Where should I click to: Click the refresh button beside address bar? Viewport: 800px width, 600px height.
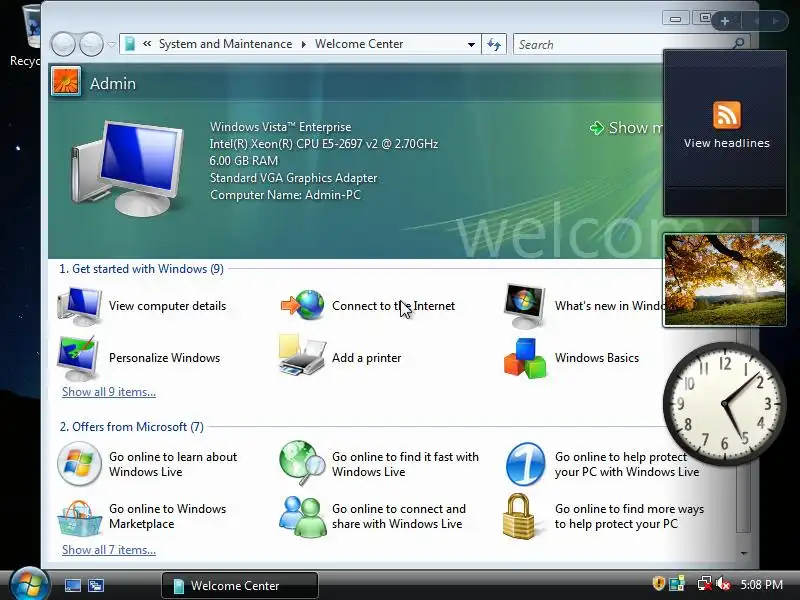tap(494, 44)
